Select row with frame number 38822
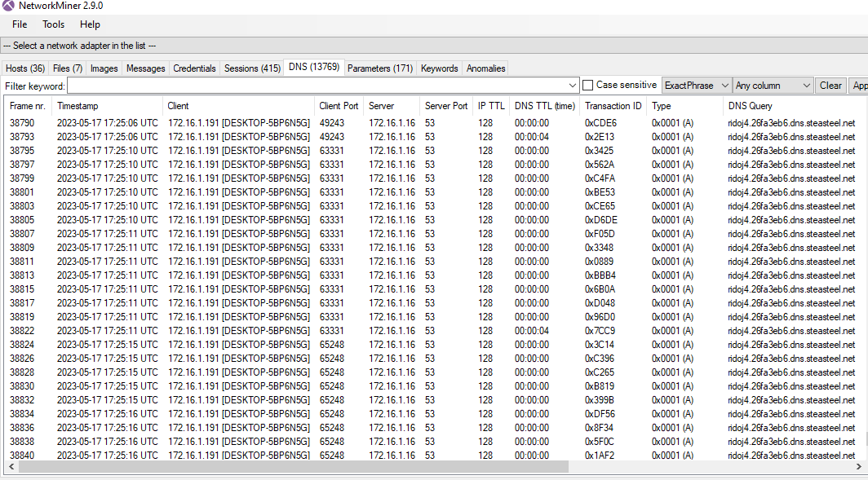 point(434,331)
